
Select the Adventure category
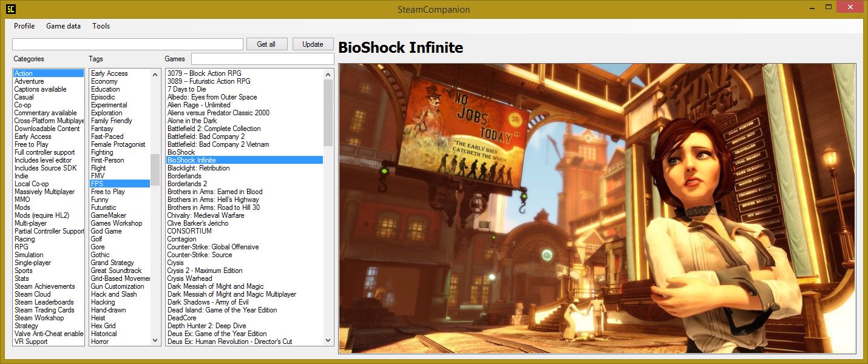click(x=49, y=81)
